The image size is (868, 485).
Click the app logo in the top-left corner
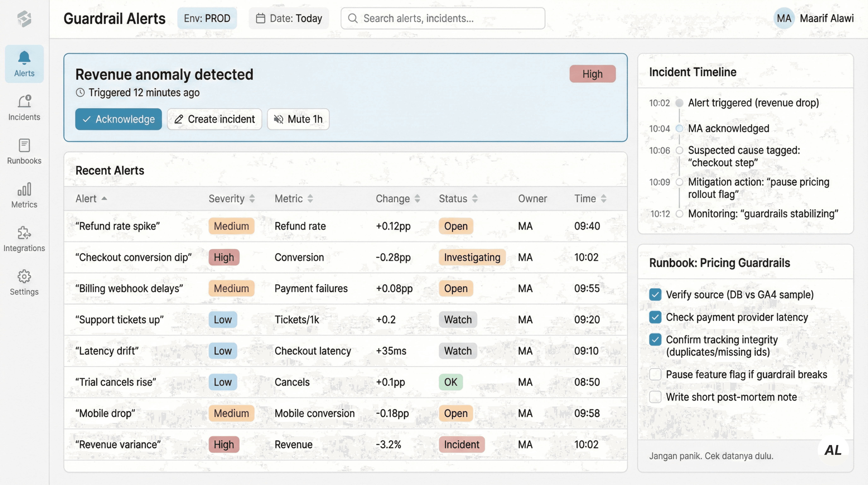click(24, 18)
